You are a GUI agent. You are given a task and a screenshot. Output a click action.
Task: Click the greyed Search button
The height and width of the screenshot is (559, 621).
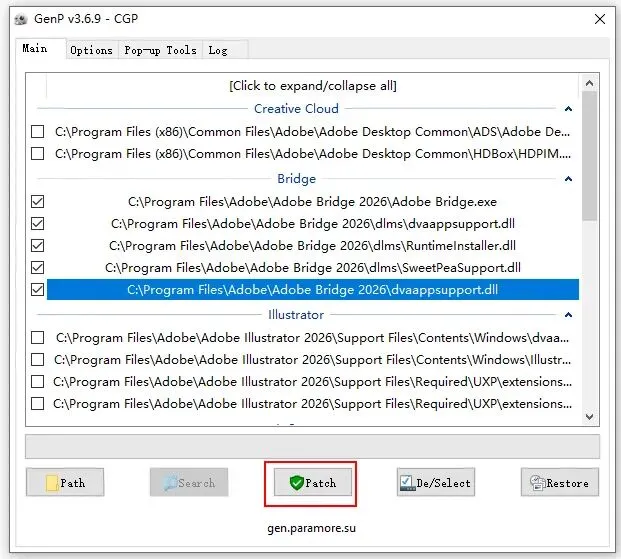pyautogui.click(x=189, y=482)
